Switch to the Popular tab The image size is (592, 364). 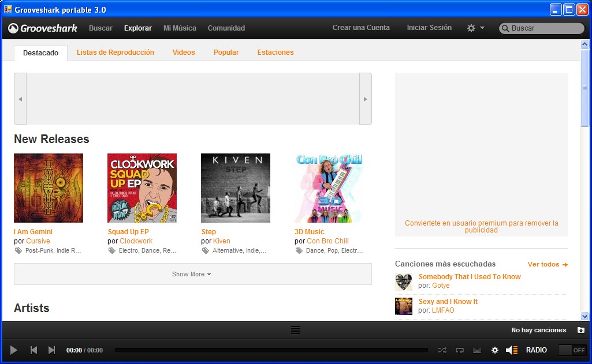point(226,52)
